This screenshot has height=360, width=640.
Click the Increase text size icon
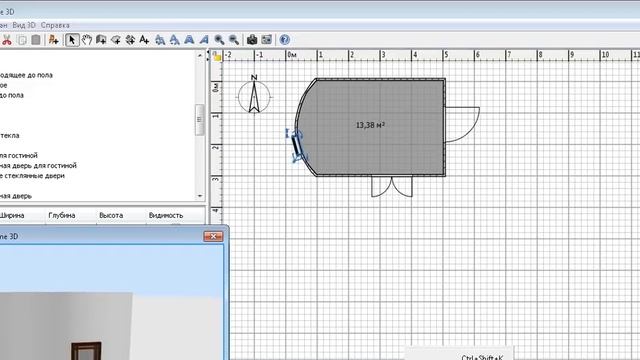[x=160, y=40]
